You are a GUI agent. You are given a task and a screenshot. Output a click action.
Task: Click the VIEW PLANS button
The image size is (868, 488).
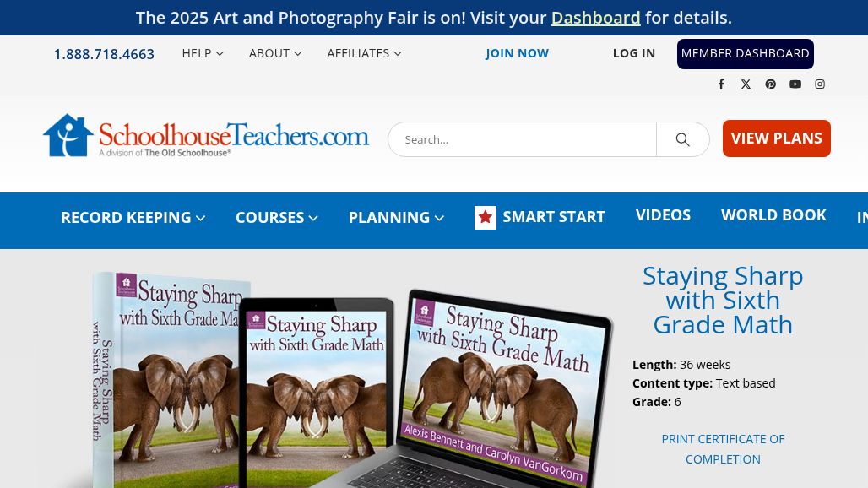(776, 138)
